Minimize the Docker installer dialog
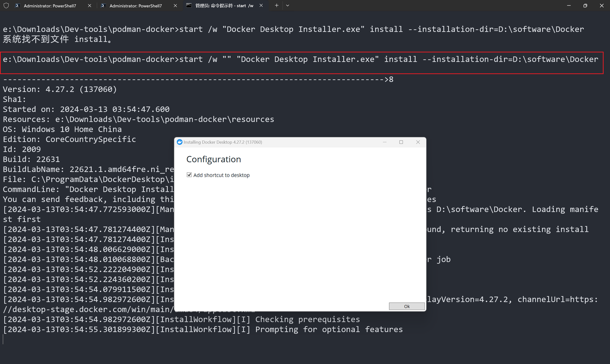610x364 pixels. tap(384, 142)
